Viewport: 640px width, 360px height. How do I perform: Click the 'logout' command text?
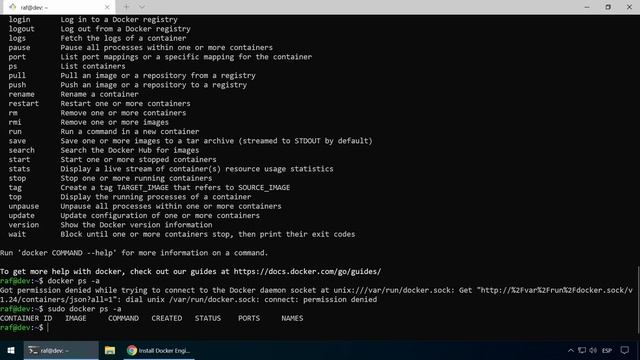(22, 29)
